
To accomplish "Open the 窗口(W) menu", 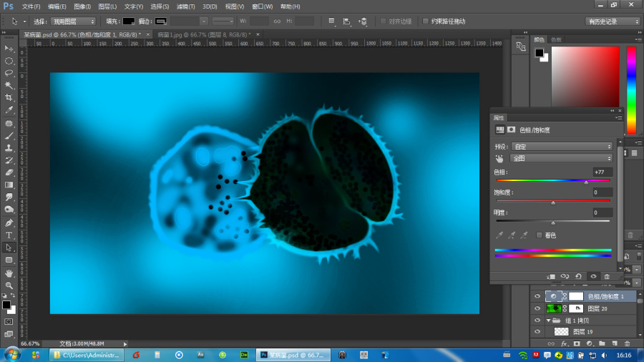I will [x=262, y=6].
